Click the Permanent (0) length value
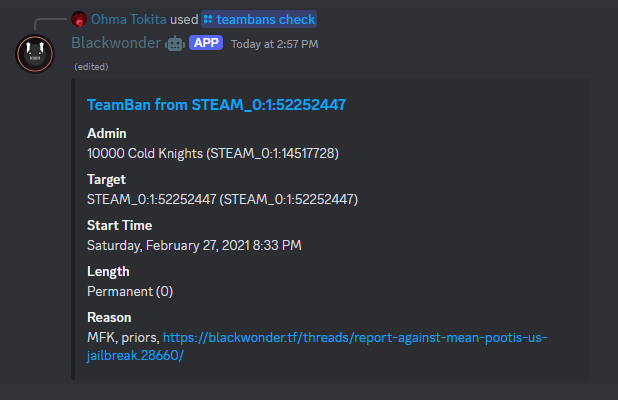Screen dimensions: 618x400 click(x=130, y=291)
